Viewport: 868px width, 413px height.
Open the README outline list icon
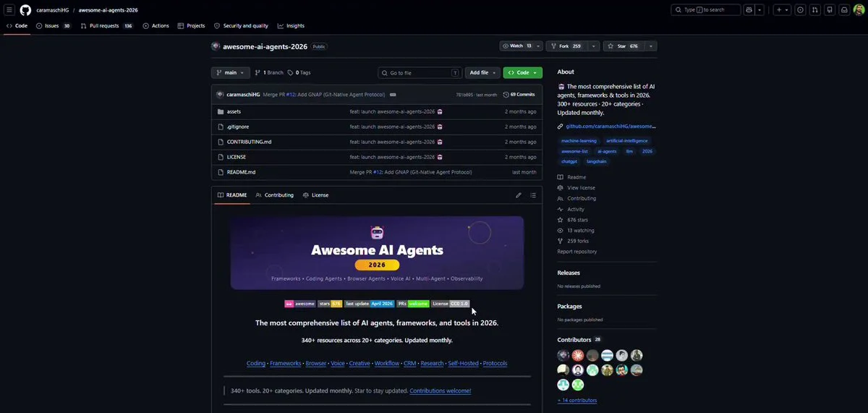[533, 195]
